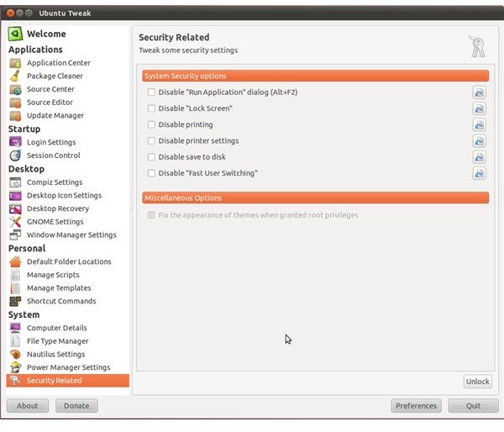
Task: Click the Update Manager icon
Action: click(x=15, y=115)
